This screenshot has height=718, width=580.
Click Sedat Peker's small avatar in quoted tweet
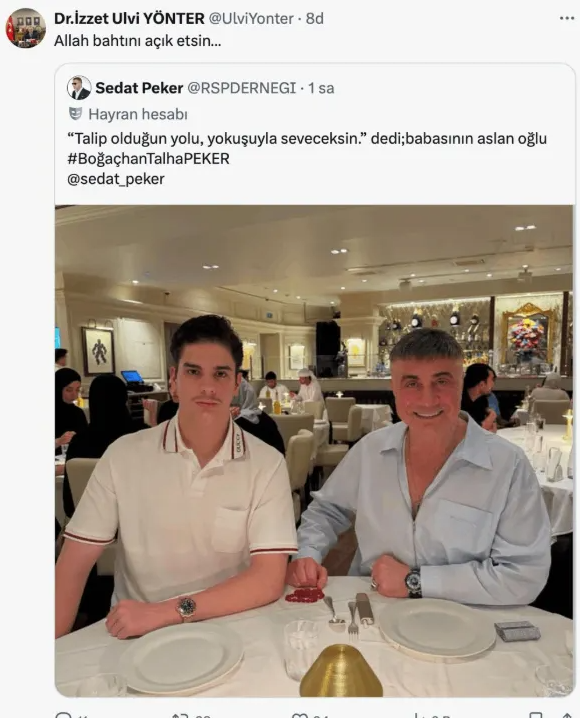pos(79,87)
